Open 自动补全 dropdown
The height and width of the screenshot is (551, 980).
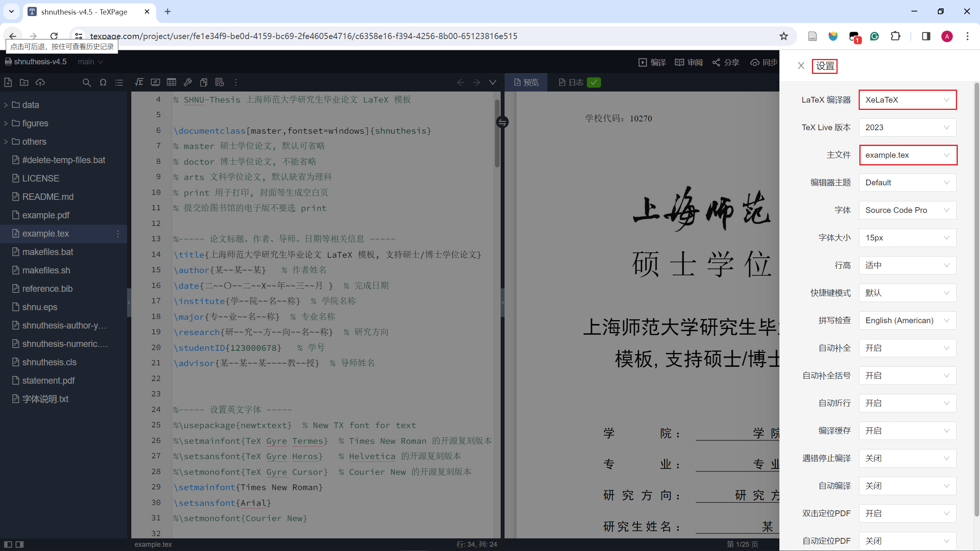pyautogui.click(x=907, y=348)
